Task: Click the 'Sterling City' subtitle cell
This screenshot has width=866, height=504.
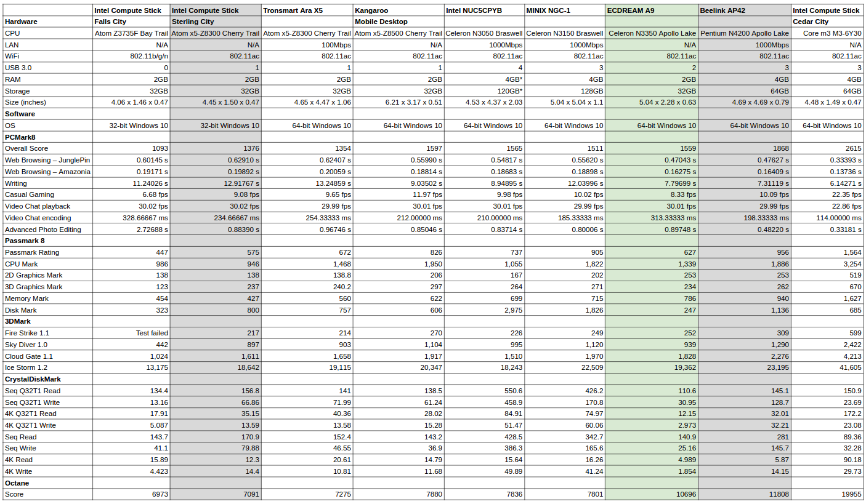Action: pos(216,22)
